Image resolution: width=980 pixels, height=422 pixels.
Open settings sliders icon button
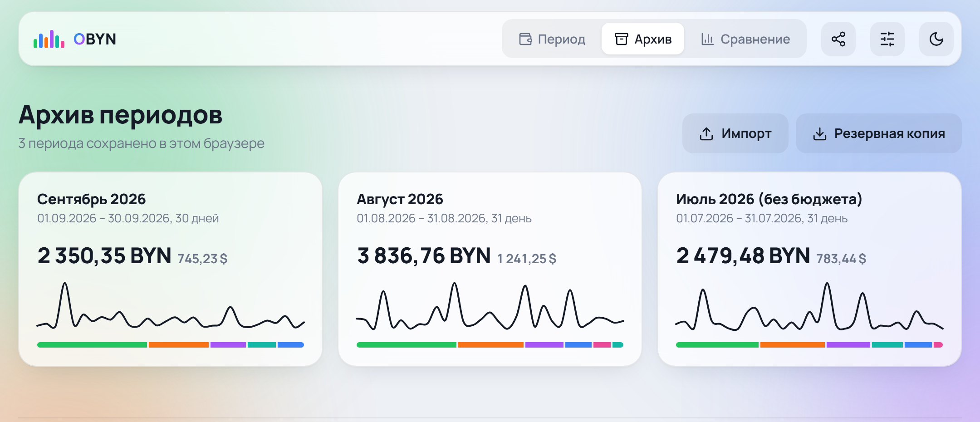click(887, 39)
